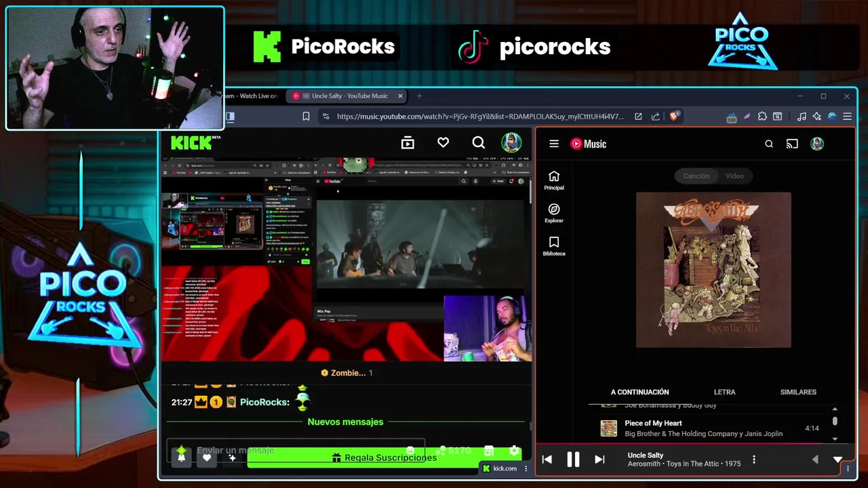
Task: Click the heart follow button in chat bar
Action: coord(207,457)
